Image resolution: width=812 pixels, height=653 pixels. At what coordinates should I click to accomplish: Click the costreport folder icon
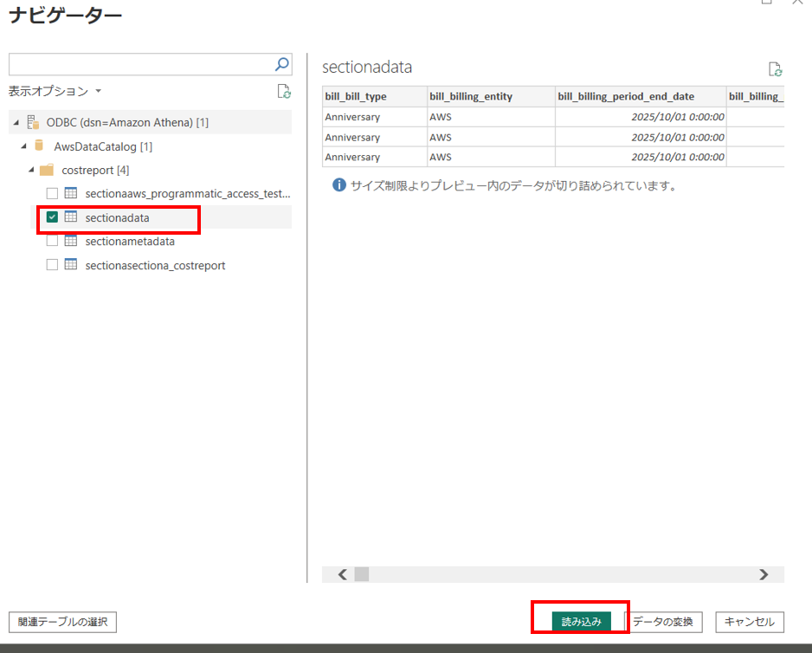[x=47, y=170]
